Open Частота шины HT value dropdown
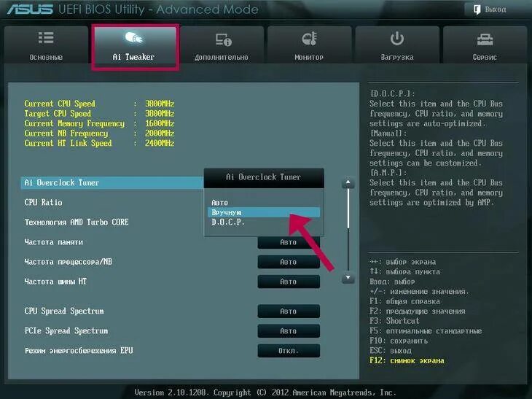Screen dimensions: 532x399 pos(289,282)
